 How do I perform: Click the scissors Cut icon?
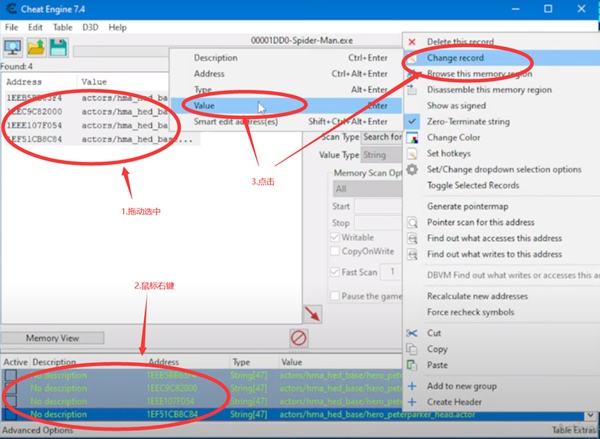[x=412, y=333]
